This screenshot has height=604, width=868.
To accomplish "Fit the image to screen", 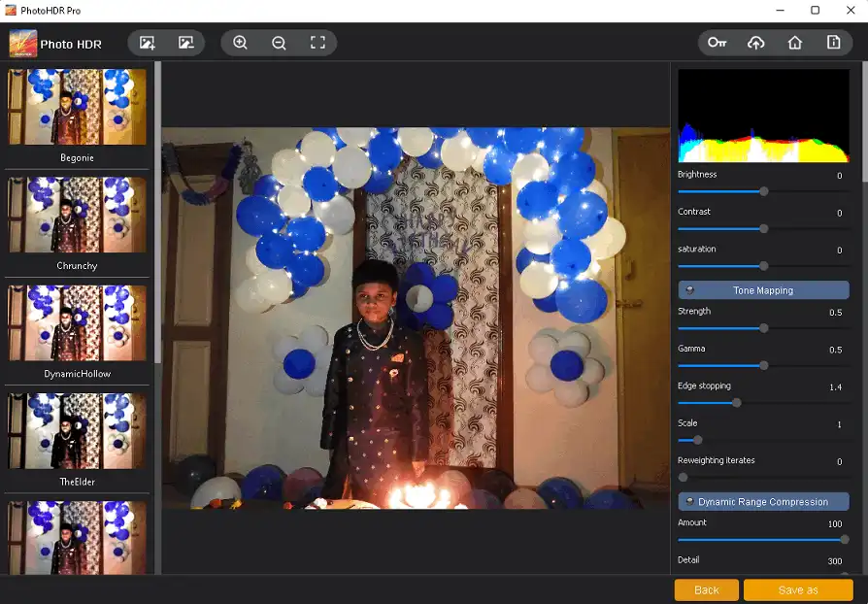I will pyautogui.click(x=317, y=43).
